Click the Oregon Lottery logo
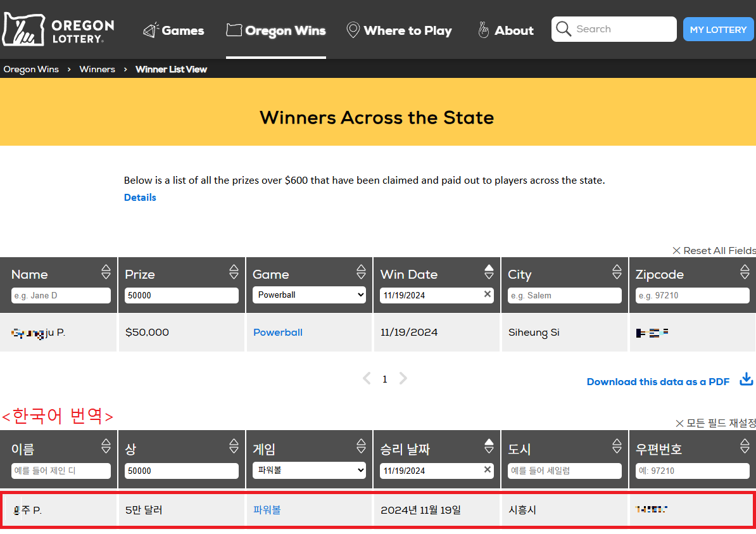756x534 pixels. 58,30
